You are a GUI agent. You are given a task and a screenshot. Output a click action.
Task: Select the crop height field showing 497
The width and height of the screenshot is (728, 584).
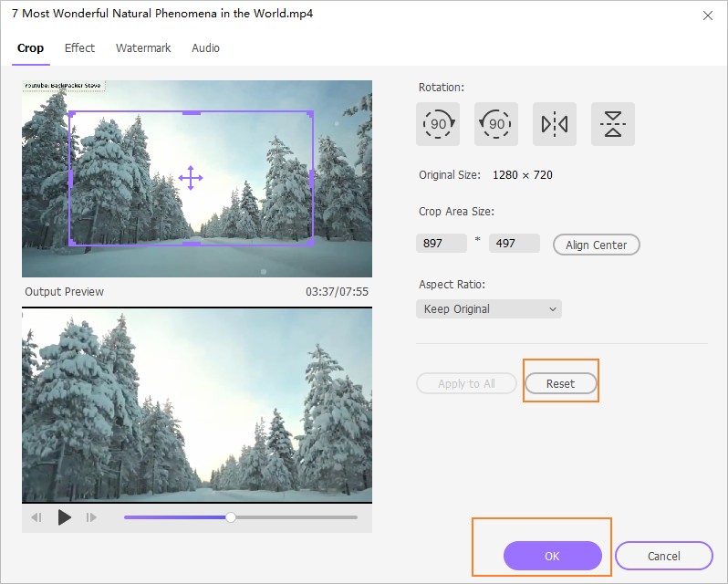515,245
